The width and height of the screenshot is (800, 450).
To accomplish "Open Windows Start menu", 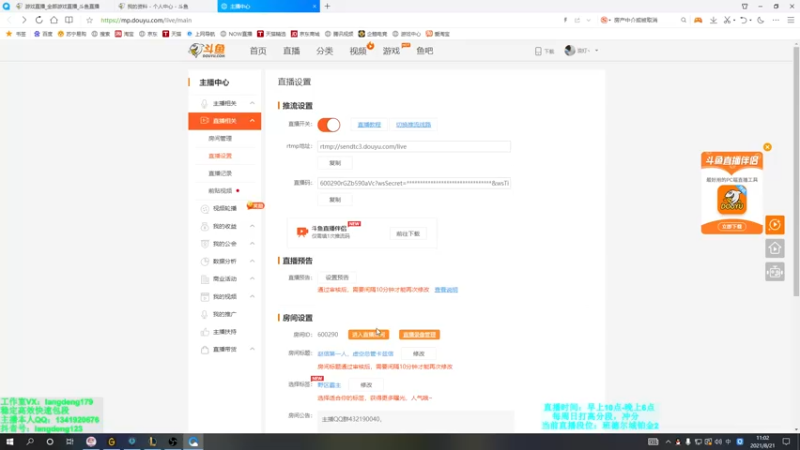I will point(10,441).
